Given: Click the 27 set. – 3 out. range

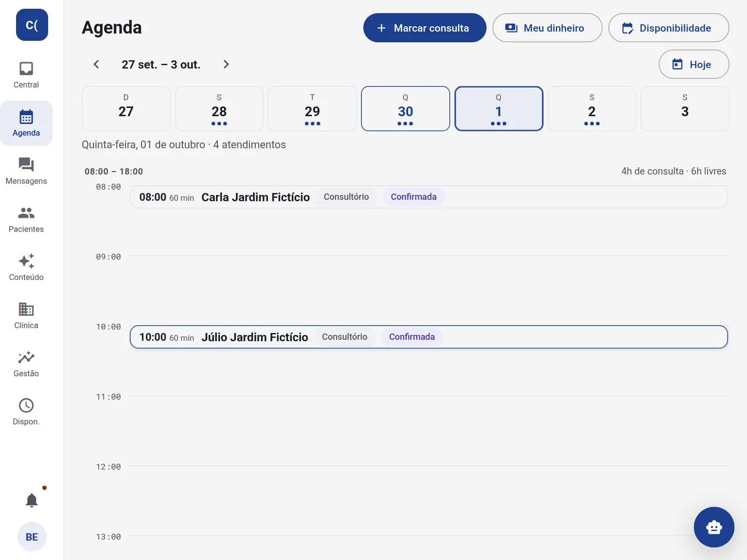Looking at the screenshot, I should coord(161,65).
